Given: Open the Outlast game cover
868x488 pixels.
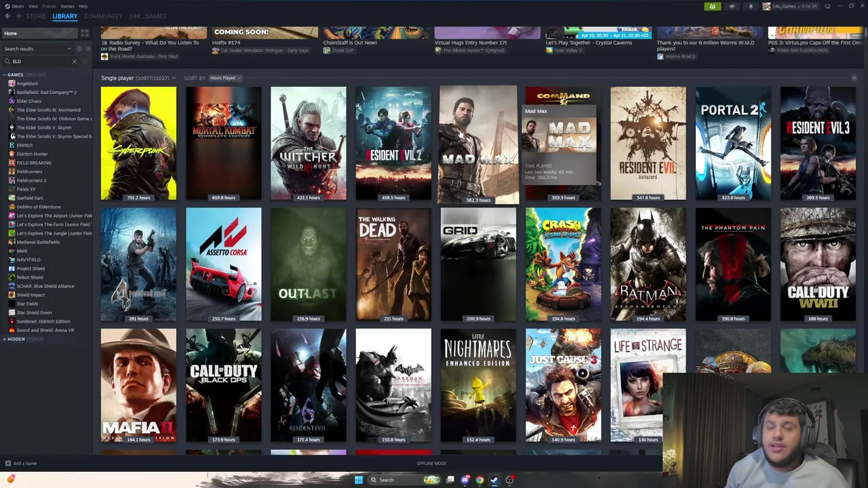Looking at the screenshot, I should (308, 264).
